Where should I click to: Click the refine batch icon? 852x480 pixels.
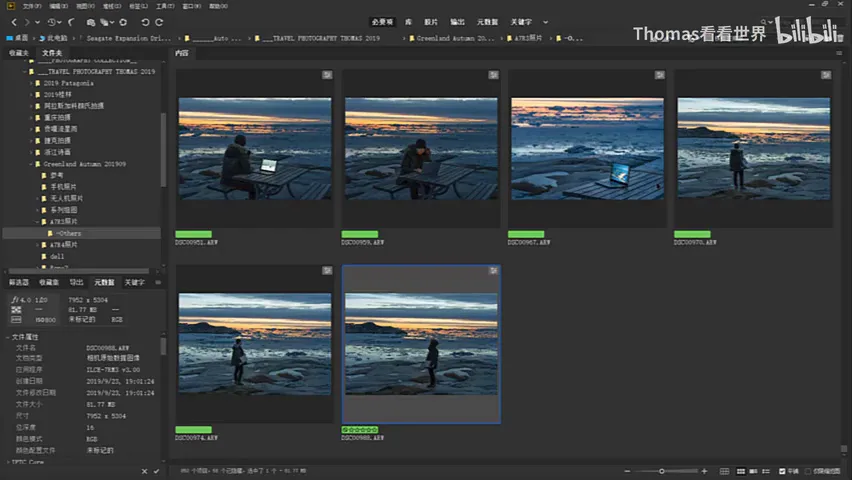(104, 22)
